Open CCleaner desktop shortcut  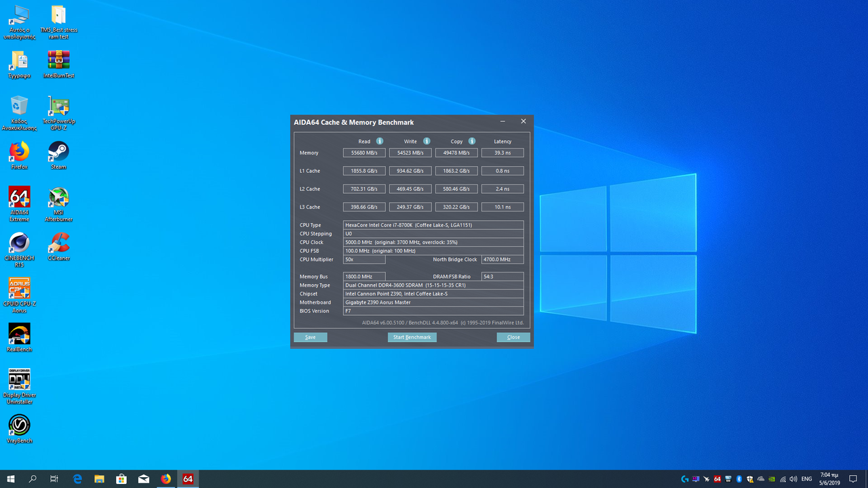pyautogui.click(x=59, y=247)
